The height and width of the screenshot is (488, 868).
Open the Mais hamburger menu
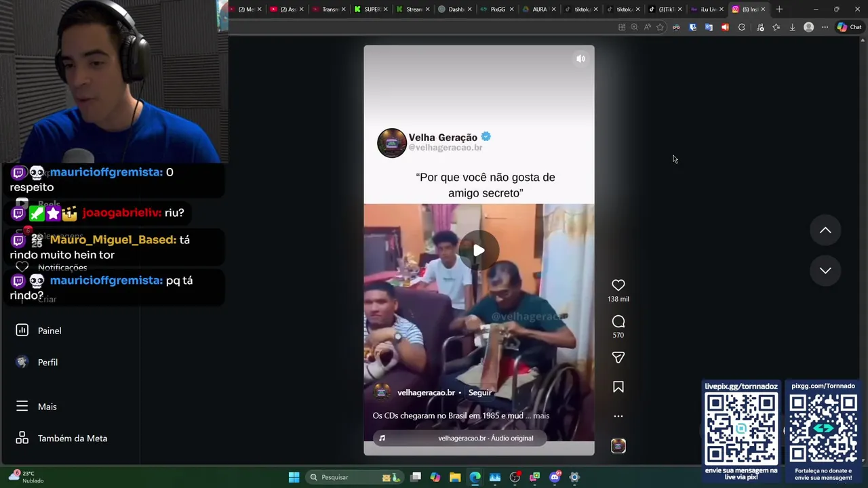click(x=37, y=407)
